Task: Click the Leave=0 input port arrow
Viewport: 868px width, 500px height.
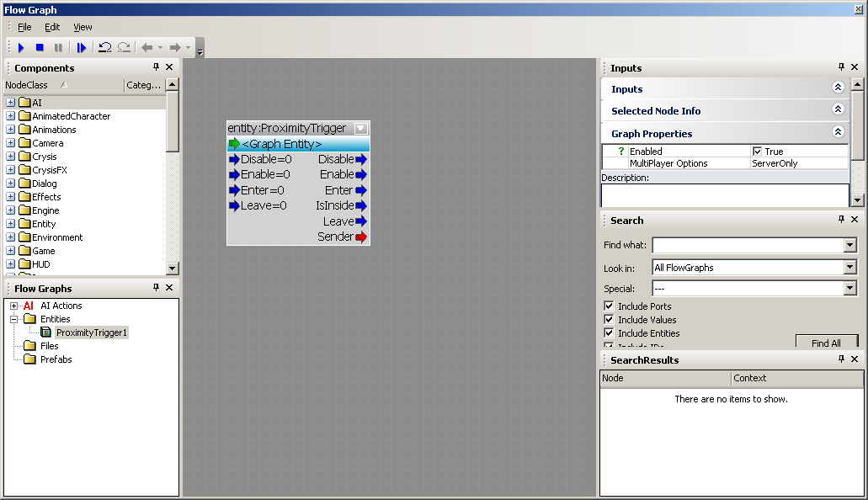Action: [x=234, y=206]
